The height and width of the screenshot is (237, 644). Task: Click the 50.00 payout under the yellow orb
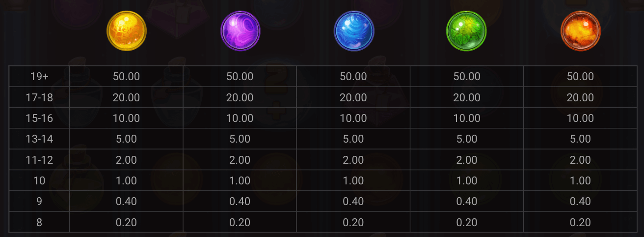126,77
